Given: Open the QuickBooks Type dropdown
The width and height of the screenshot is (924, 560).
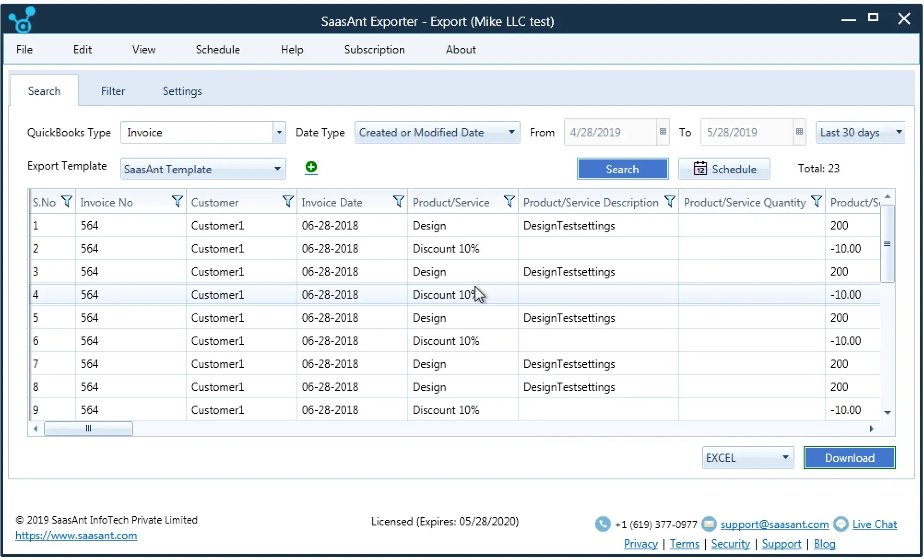Looking at the screenshot, I should tap(279, 132).
